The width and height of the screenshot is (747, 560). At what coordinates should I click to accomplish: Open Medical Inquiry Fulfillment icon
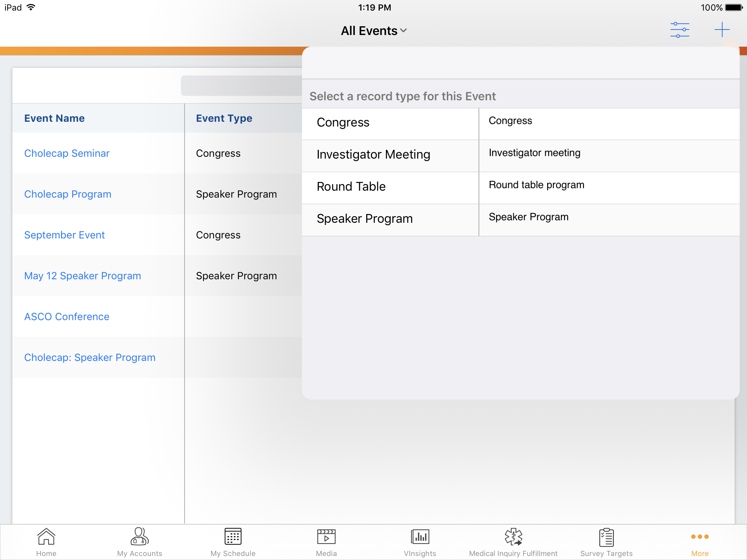click(x=513, y=537)
